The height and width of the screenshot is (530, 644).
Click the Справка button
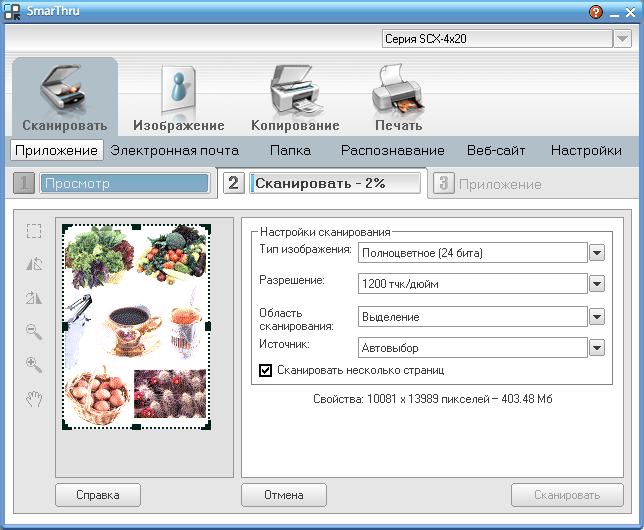click(x=98, y=495)
